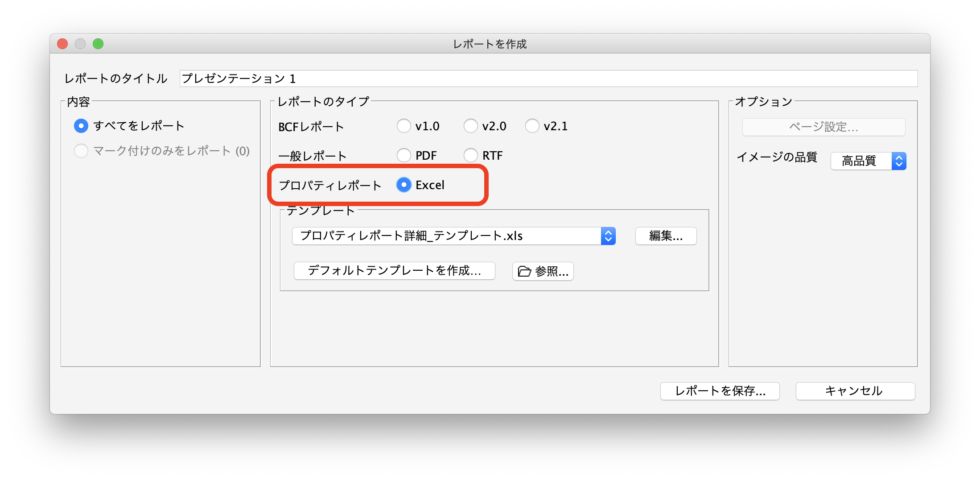Image resolution: width=980 pixels, height=480 pixels.
Task: Click the レポートのタイトル label
Action: [116, 79]
